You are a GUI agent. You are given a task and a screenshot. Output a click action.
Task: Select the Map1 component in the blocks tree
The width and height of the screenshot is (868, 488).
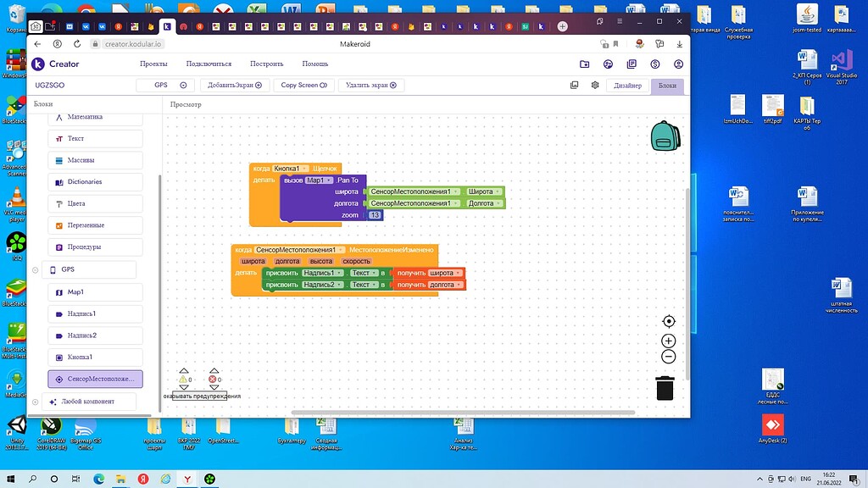click(95, 292)
